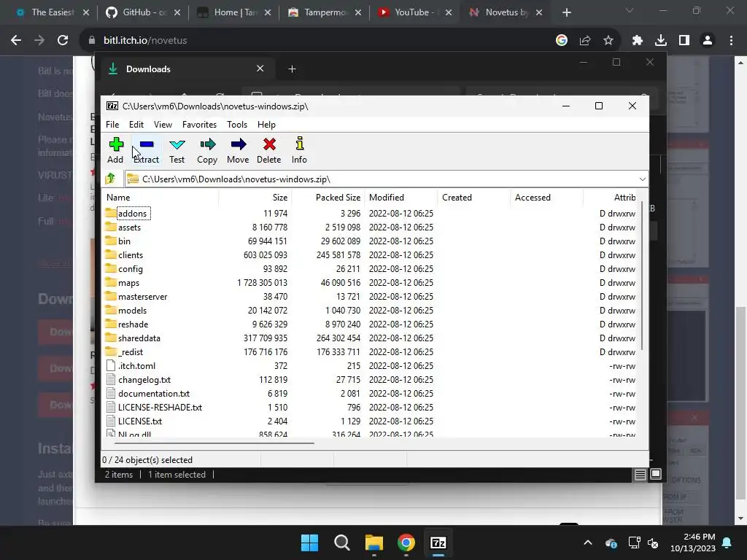Click the Chrome URL bitl.itch.io/novetus
747x560 pixels.
coord(145,41)
